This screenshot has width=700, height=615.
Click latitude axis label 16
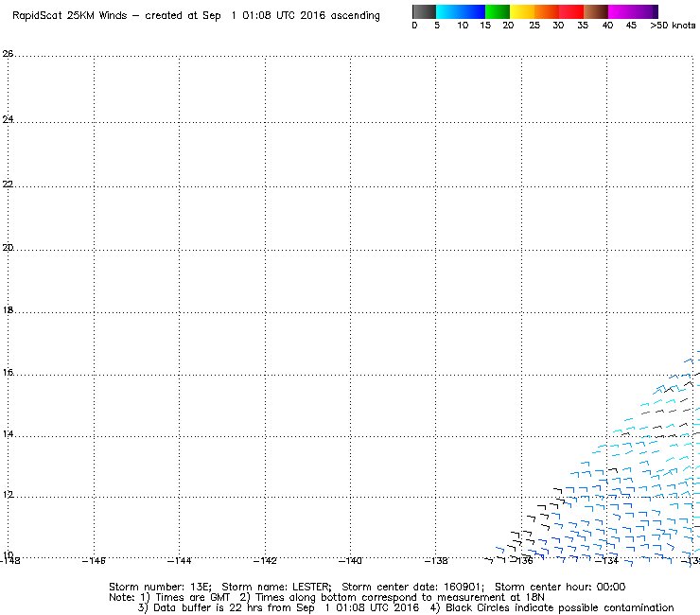8,373
